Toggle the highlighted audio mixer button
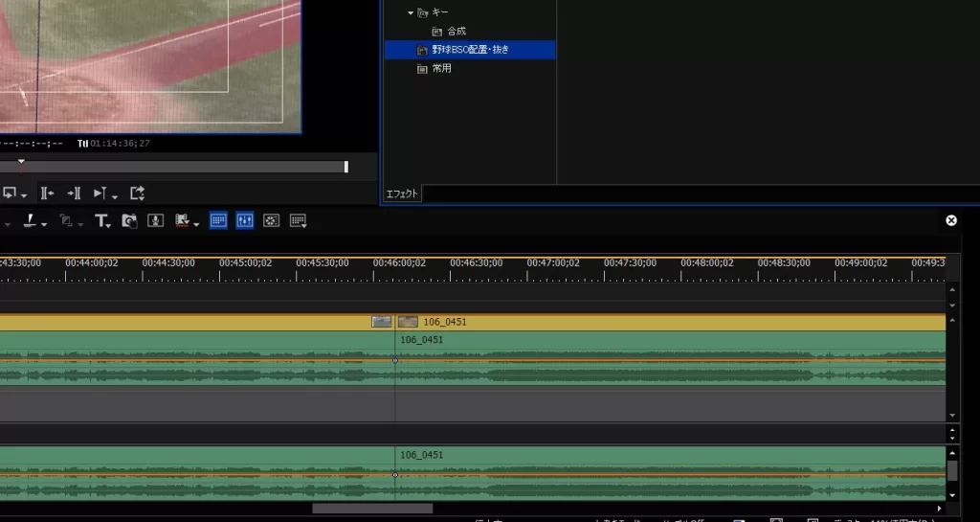The image size is (980, 522). click(x=244, y=221)
